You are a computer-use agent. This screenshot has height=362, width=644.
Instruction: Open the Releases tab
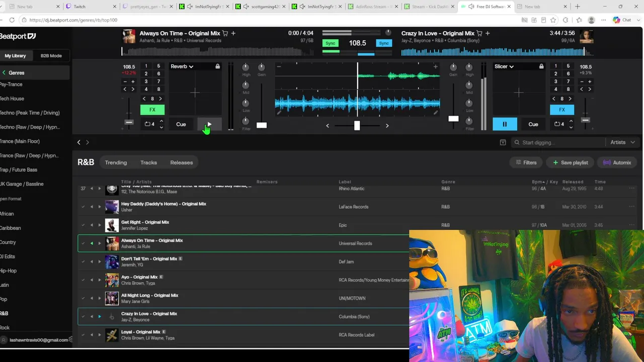[182, 162]
